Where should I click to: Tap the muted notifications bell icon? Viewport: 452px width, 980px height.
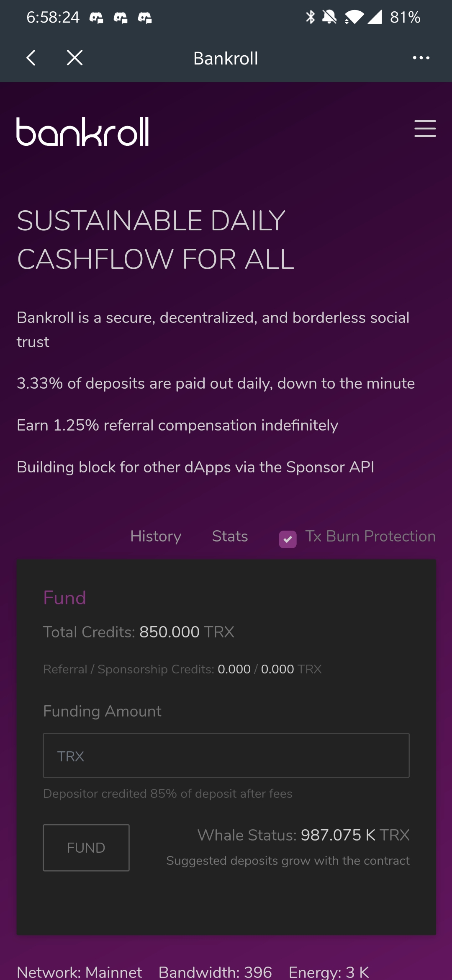329,17
